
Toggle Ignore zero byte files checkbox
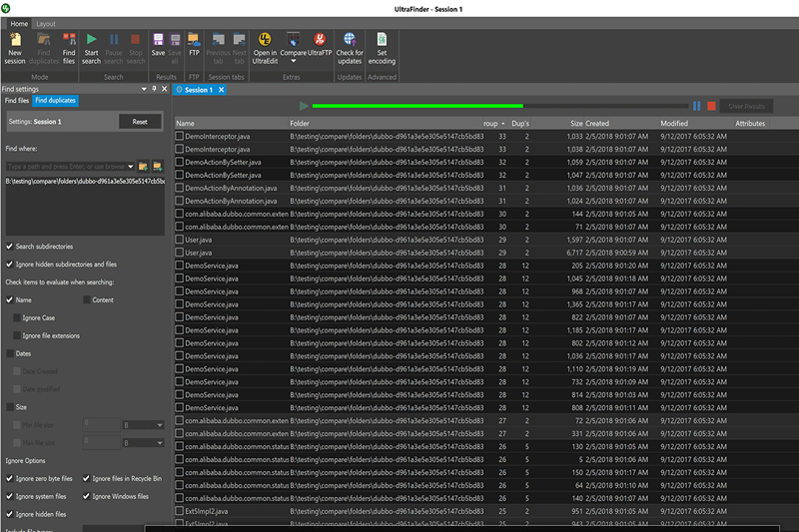[10, 478]
